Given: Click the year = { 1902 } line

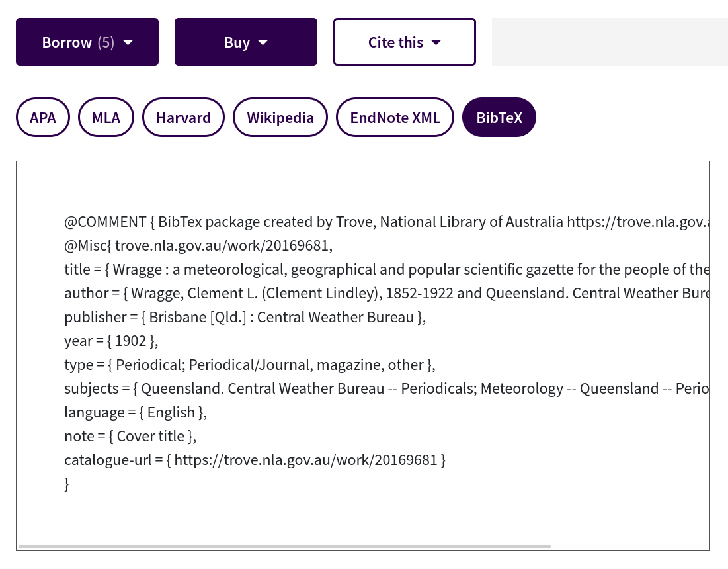Looking at the screenshot, I should [112, 341].
